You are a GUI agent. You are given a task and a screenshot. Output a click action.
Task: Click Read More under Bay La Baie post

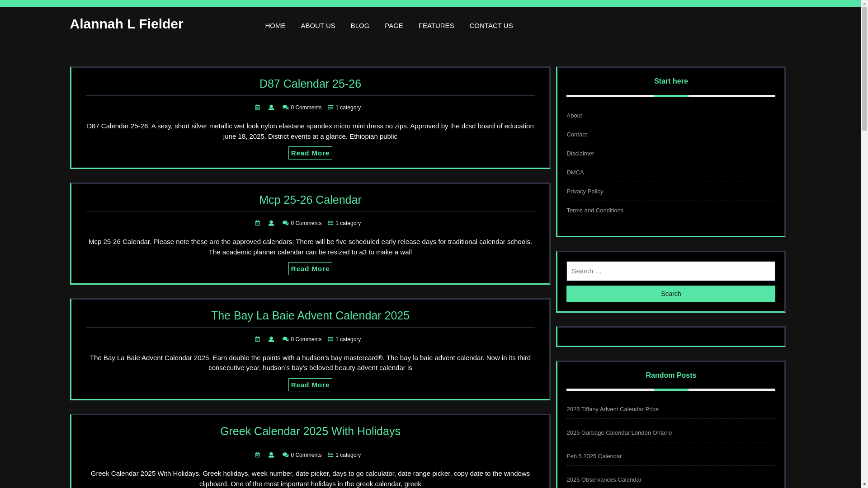(x=310, y=385)
